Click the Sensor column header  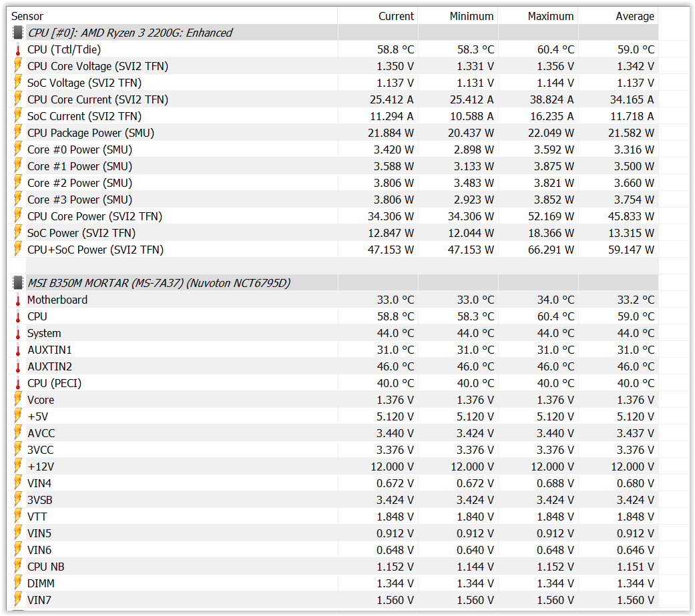tap(27, 16)
